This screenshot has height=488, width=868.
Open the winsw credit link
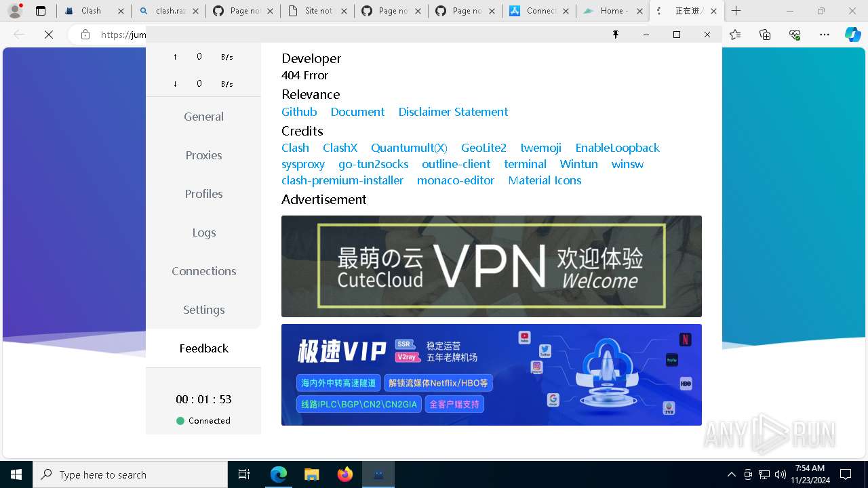pos(627,164)
